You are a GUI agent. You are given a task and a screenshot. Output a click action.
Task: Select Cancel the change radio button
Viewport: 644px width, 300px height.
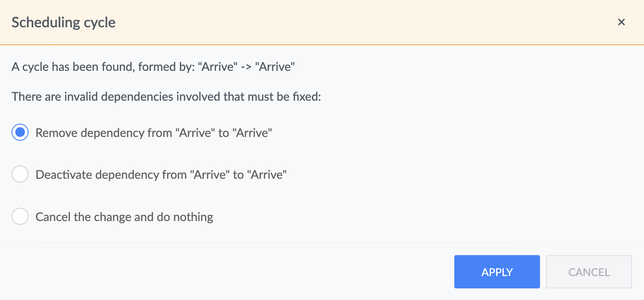click(20, 217)
